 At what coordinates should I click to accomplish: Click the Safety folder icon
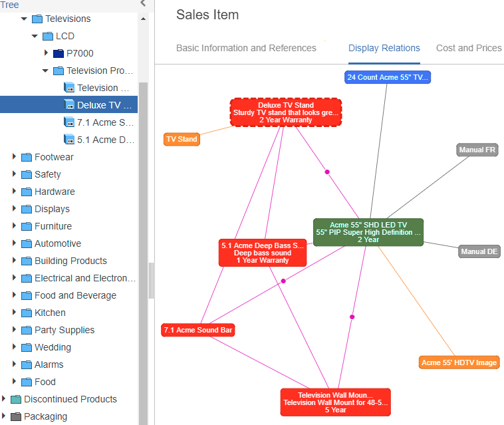(27, 174)
